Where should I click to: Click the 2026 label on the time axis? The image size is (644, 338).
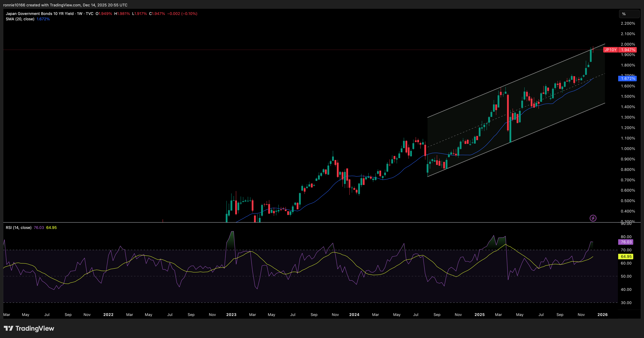click(603, 314)
